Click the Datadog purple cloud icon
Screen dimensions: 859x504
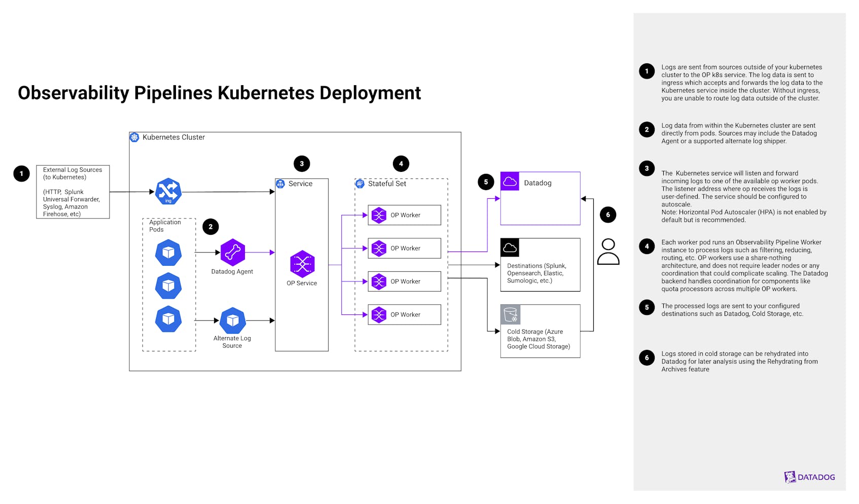click(510, 182)
